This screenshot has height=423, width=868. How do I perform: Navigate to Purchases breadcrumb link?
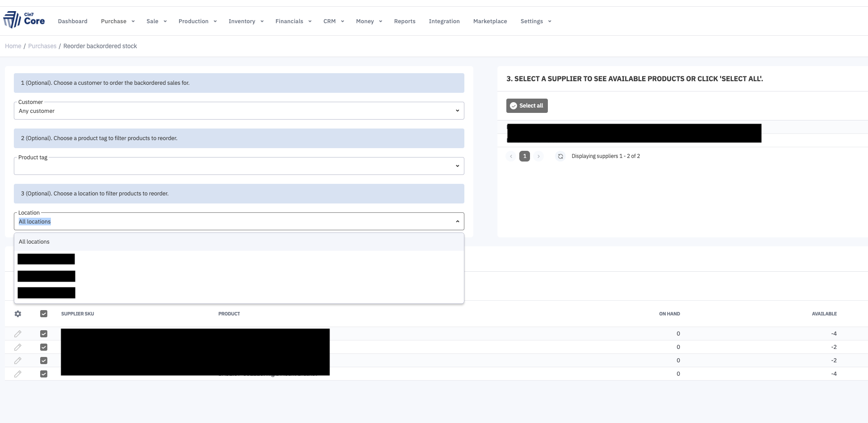pyautogui.click(x=42, y=46)
